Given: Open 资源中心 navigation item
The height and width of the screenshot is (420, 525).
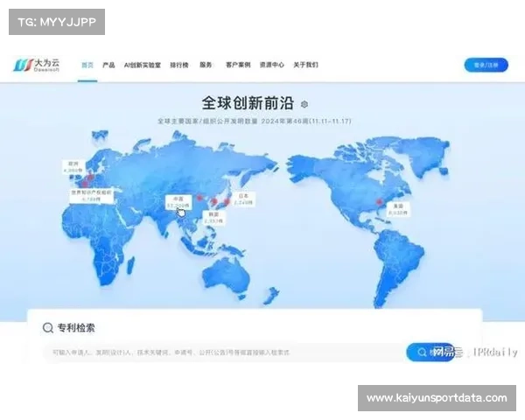Looking at the screenshot, I should [x=271, y=65].
